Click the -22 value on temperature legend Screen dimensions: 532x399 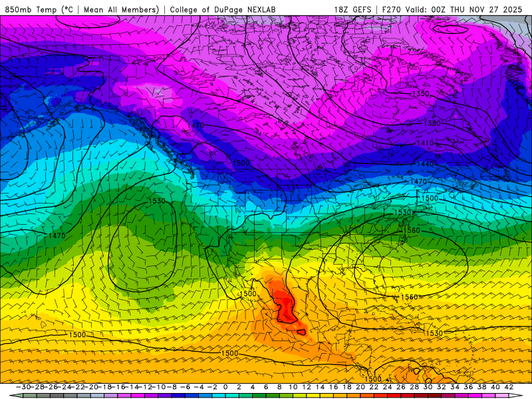[78, 387]
